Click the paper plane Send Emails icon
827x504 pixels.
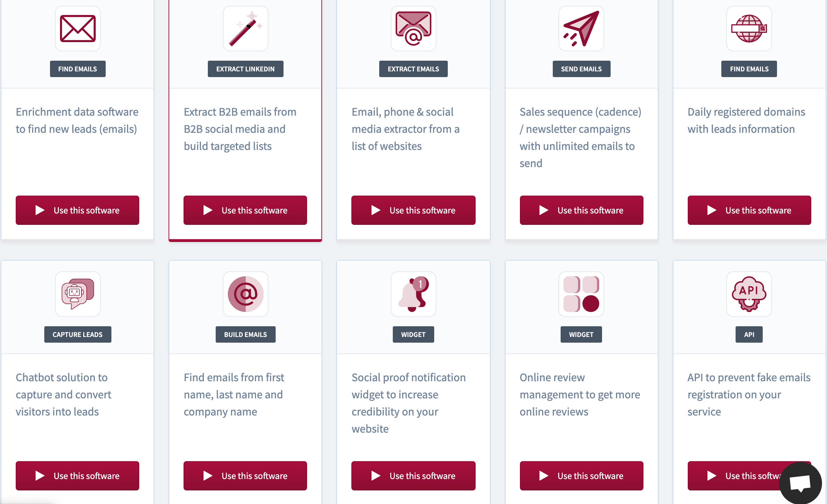tap(581, 29)
